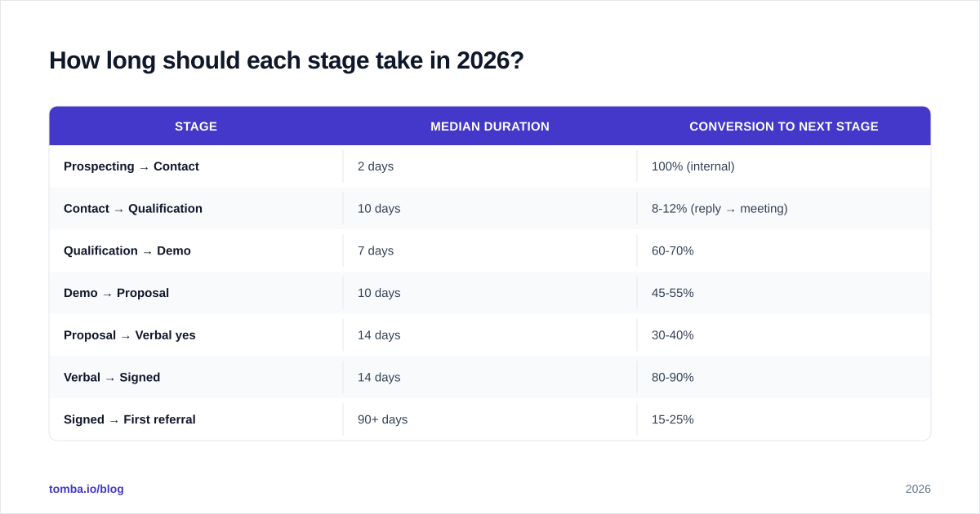Image resolution: width=980 pixels, height=514 pixels.
Task: Click the STAGE column header
Action: 196,126
